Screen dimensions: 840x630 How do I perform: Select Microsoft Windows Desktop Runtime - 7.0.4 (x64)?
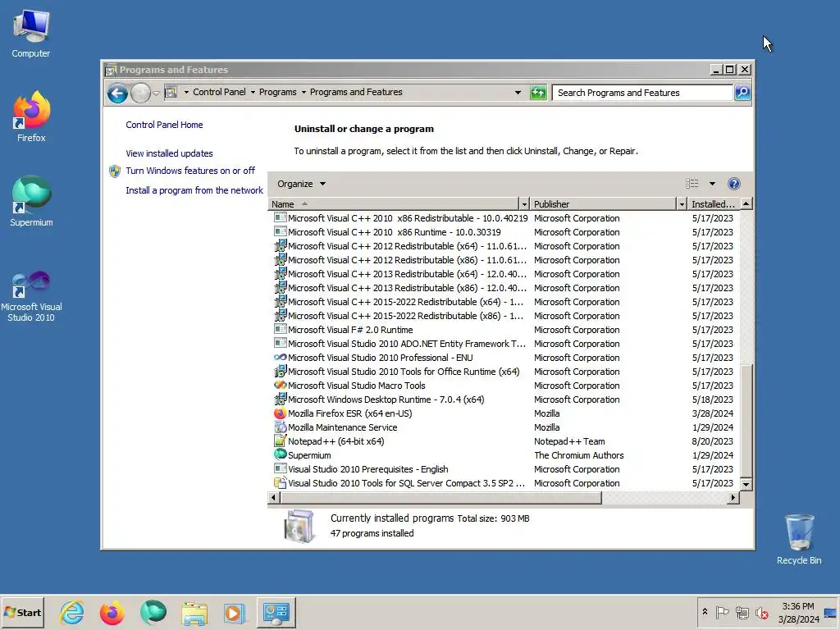click(504, 399)
